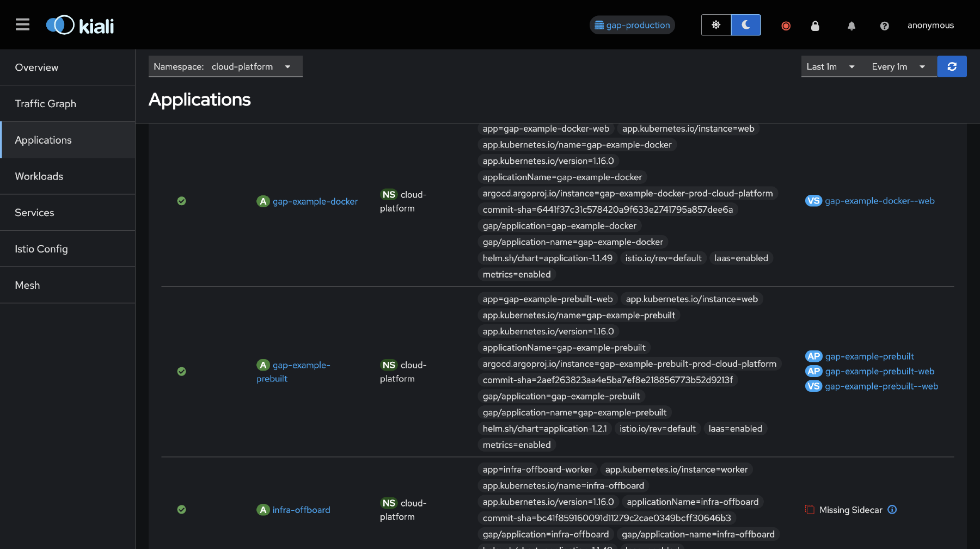Click the Missing Sidecar label

pyautogui.click(x=850, y=510)
